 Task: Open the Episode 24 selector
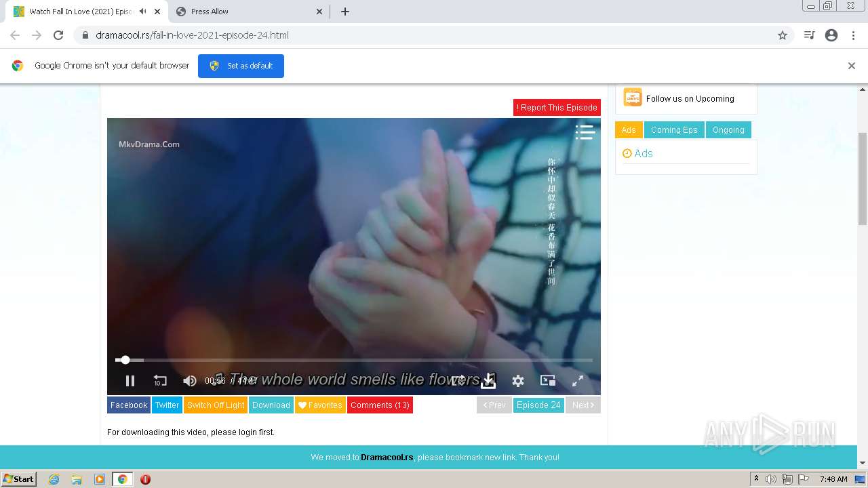coord(538,405)
